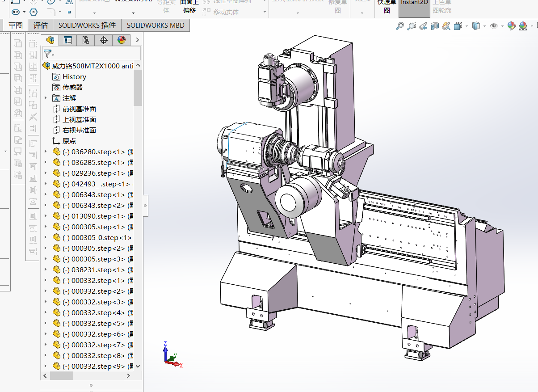
Task: Select the sketch point tool
Action: [x=69, y=12]
